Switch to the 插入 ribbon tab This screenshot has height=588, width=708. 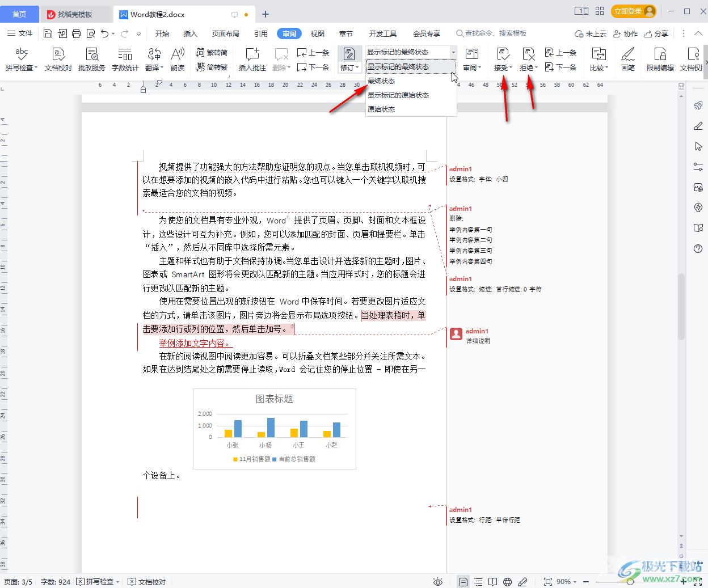191,33
